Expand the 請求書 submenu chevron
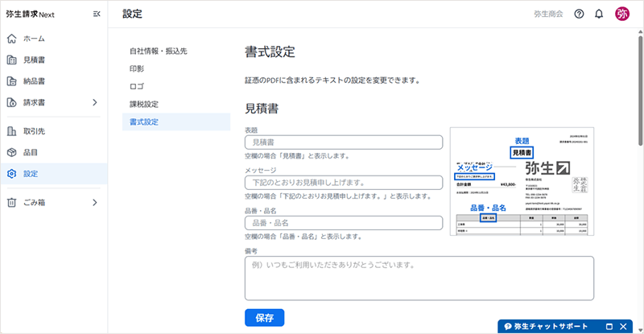 coord(94,102)
